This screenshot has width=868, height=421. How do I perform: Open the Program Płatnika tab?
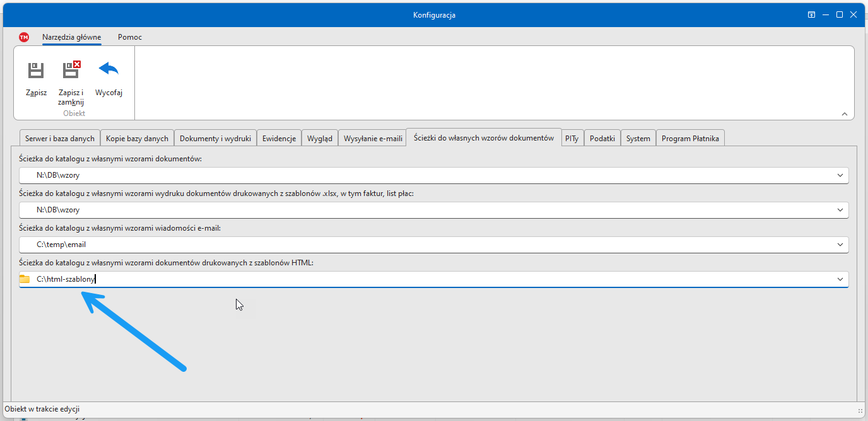[x=690, y=139]
